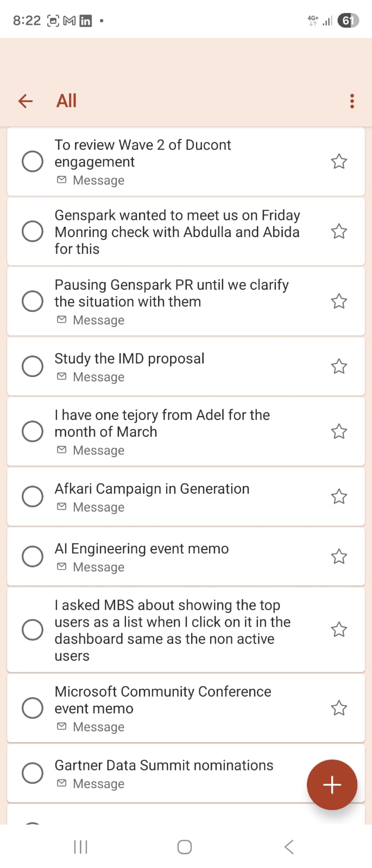372x868 pixels.
Task: Star the Ducont engagement review task
Action: 339,161
